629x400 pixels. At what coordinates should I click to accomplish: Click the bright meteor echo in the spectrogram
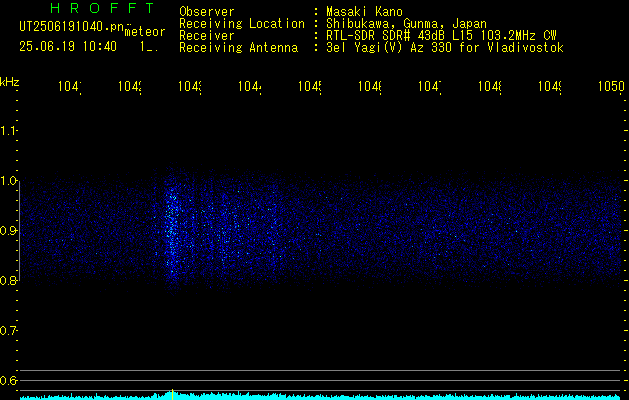(x=172, y=231)
